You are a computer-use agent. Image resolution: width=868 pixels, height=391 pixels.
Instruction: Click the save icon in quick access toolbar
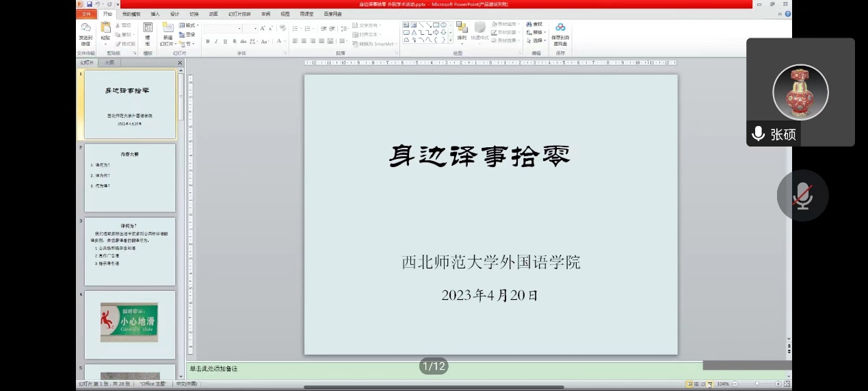(90, 4)
